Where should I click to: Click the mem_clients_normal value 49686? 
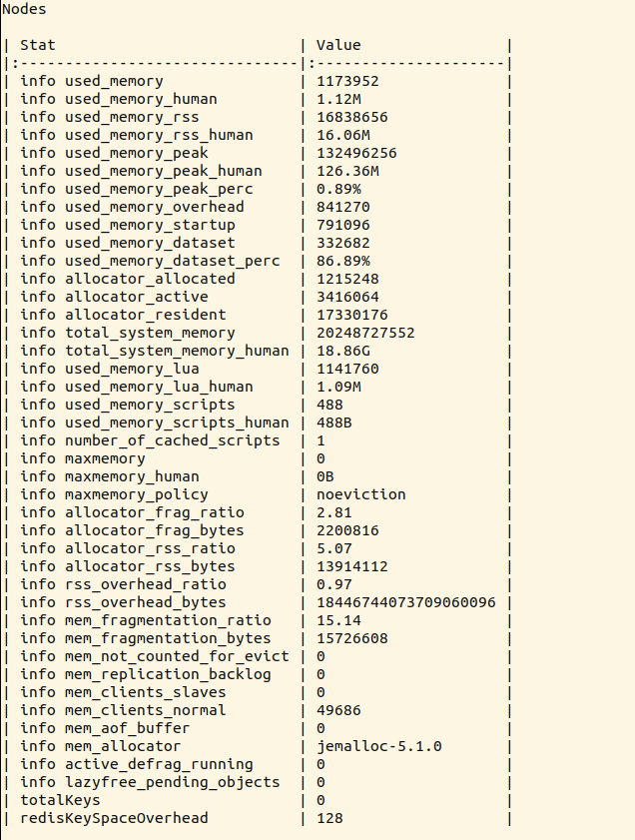(x=338, y=710)
